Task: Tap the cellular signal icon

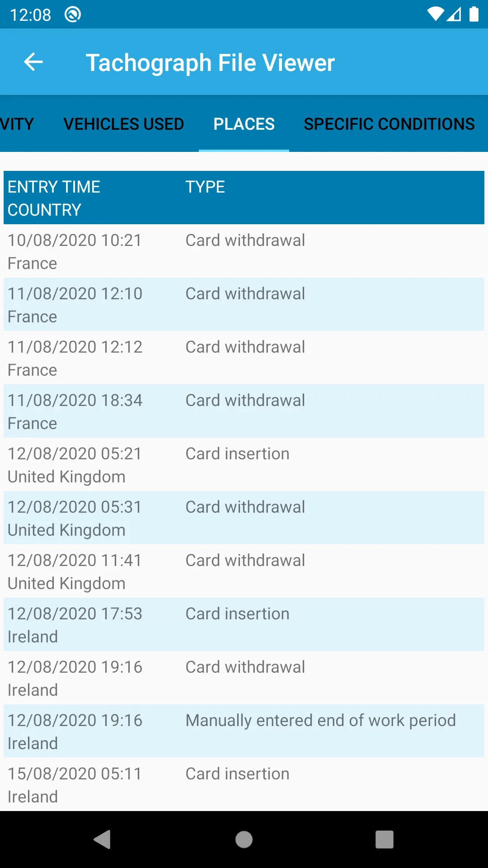Action: tap(454, 14)
